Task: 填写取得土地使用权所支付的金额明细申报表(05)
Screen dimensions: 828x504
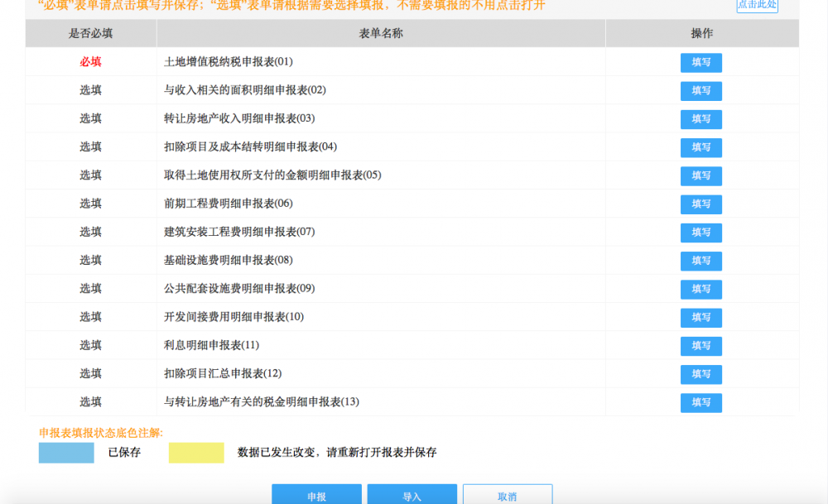Action: pos(700,175)
